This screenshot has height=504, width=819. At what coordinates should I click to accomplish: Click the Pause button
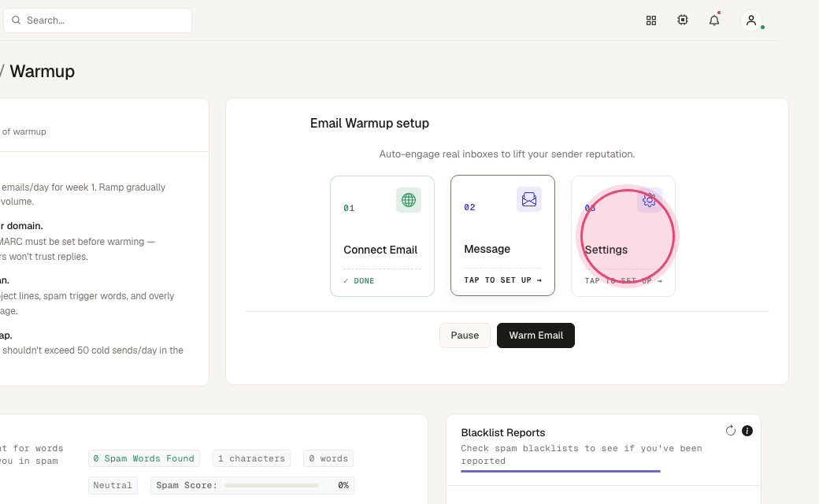pos(465,335)
